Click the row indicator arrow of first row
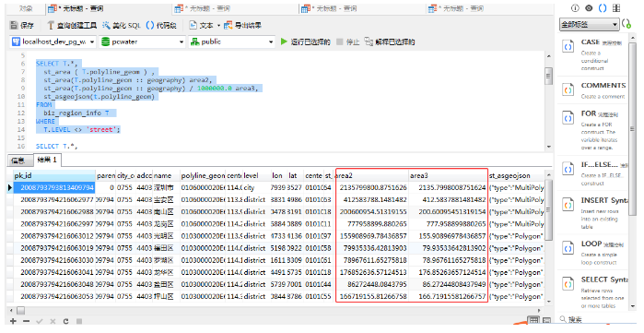This screenshot has height=333, width=644. [10, 188]
